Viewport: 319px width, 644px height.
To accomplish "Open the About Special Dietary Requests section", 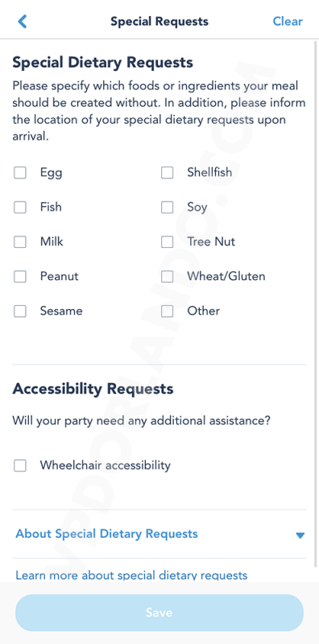I will (106, 534).
